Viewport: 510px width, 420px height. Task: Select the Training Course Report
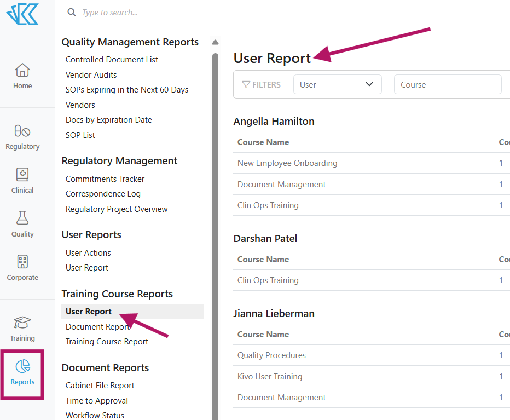tap(106, 341)
